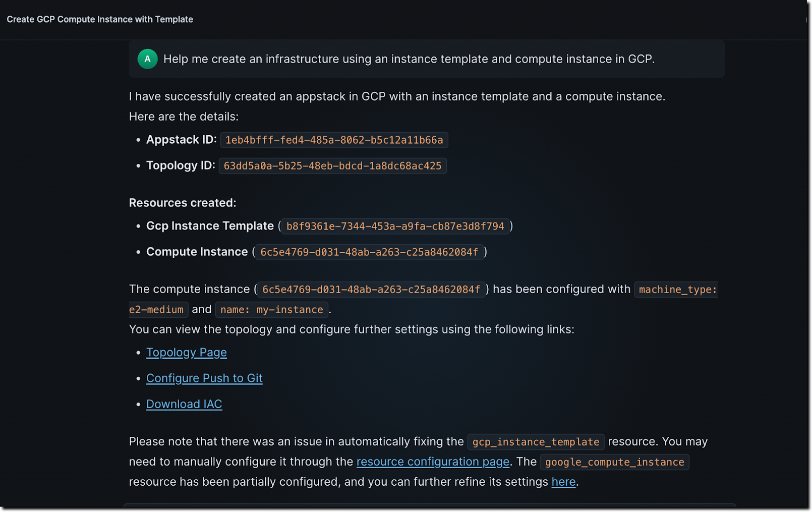Open the Configure Push to Git link
Screen dimensions: 812x512
(204, 378)
